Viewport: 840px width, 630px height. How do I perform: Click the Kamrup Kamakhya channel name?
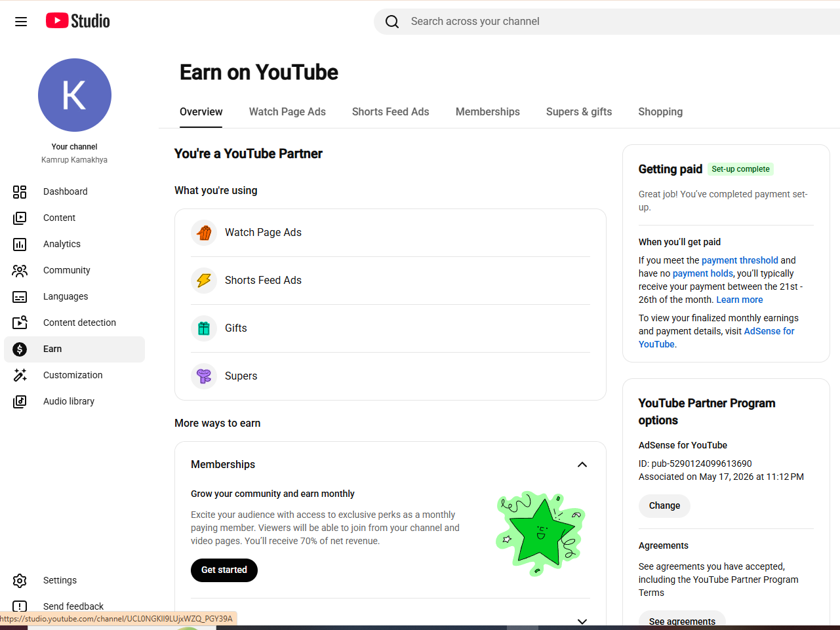tap(75, 160)
